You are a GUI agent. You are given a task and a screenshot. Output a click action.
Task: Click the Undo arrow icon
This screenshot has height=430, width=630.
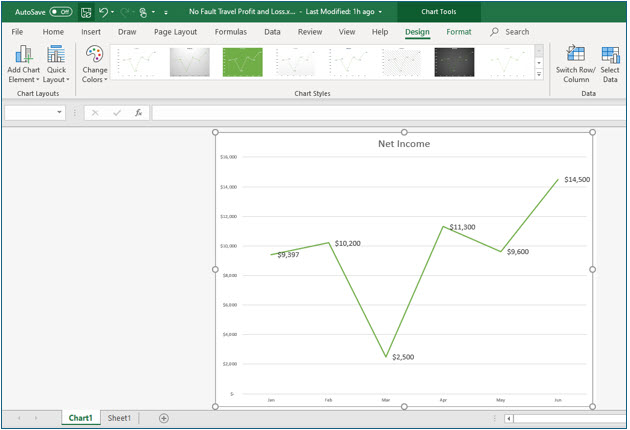coord(103,12)
